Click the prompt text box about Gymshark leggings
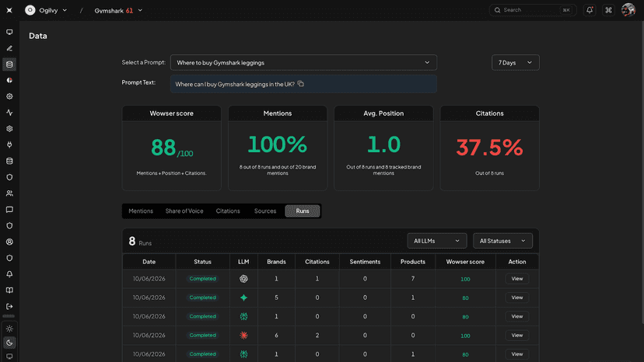644x362 pixels. tap(303, 84)
